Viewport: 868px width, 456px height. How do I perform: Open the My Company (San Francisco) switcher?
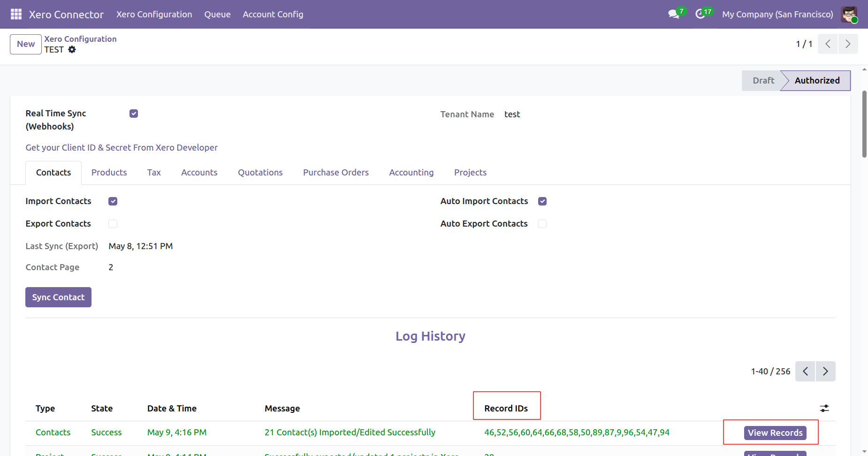777,14
